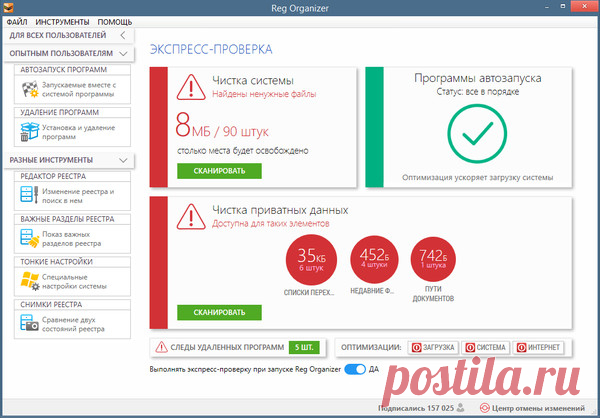Click the green 5 ШТ. button
Viewport: 600px width, 418px height.
pyautogui.click(x=304, y=348)
